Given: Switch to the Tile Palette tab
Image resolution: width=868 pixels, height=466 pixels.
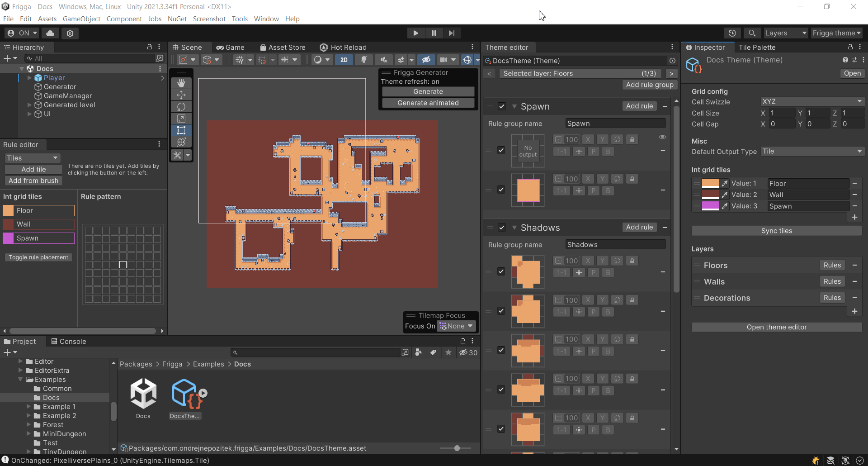Looking at the screenshot, I should point(757,48).
